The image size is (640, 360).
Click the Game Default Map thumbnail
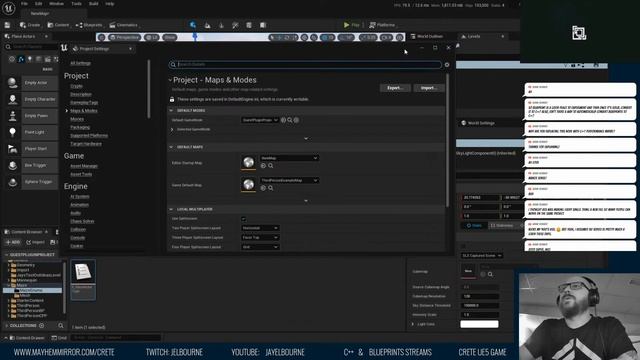[x=248, y=185]
